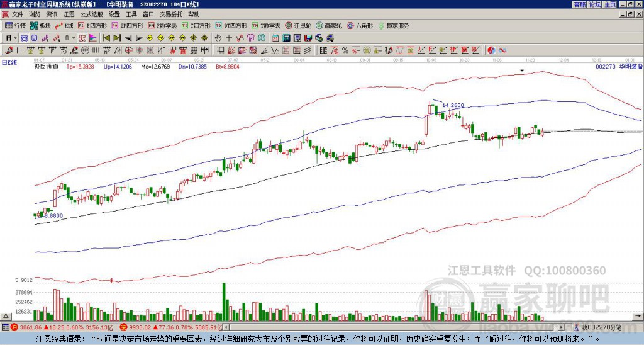The image size is (644, 345).
Task: Click the calendar 21 icon
Action: [275, 38]
